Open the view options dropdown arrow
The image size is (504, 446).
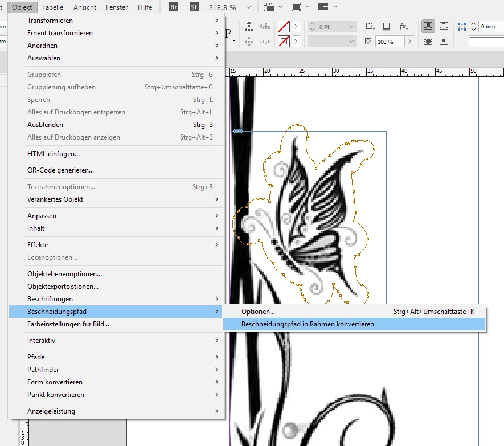pos(280,7)
